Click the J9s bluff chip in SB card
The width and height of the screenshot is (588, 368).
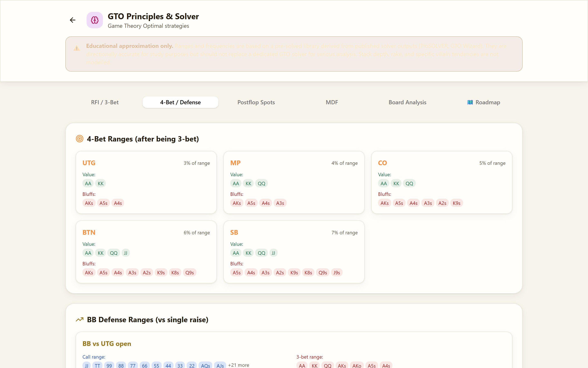tap(336, 273)
